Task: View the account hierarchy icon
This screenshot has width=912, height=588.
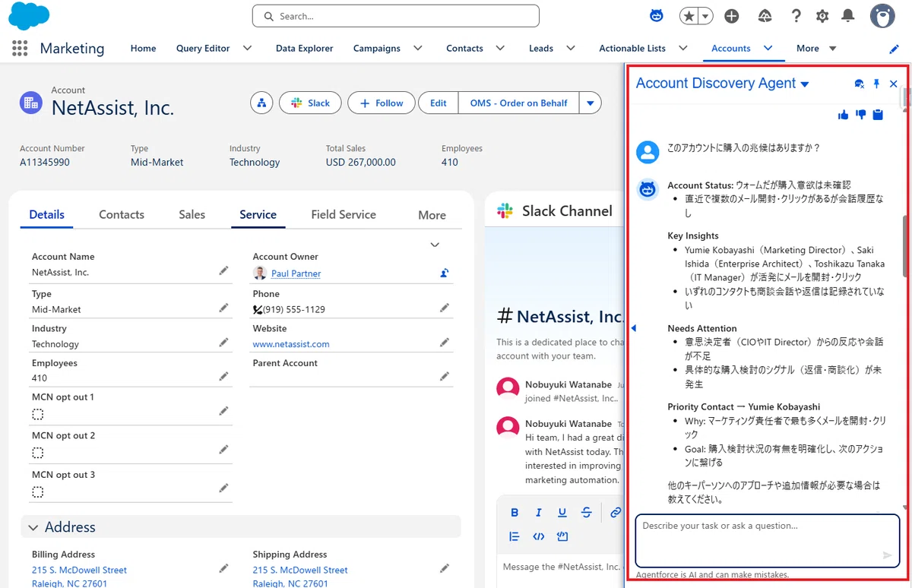Action: (x=261, y=103)
